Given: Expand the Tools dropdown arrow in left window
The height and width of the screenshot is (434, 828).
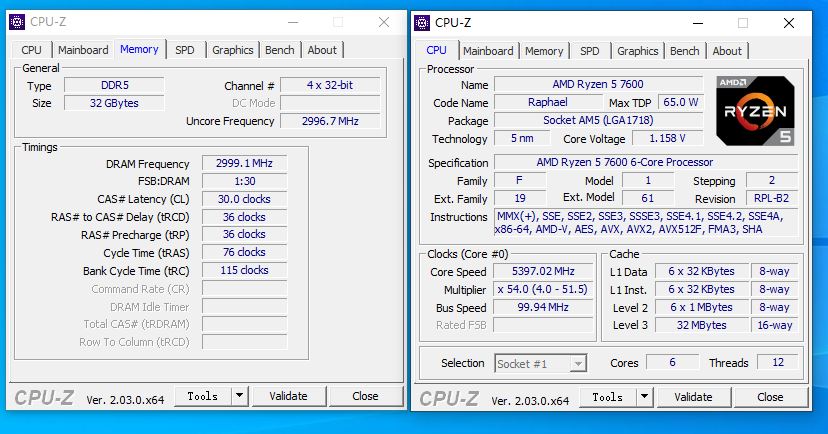Looking at the screenshot, I should (240, 396).
